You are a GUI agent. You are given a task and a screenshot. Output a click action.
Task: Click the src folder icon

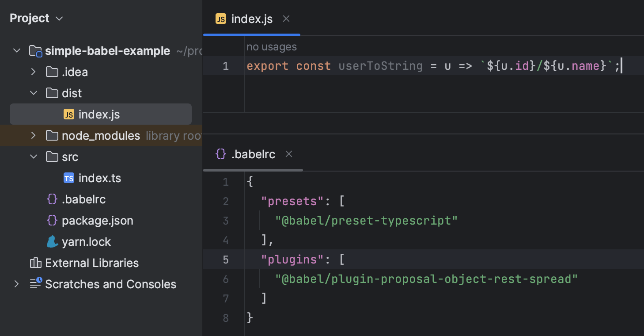(x=52, y=157)
